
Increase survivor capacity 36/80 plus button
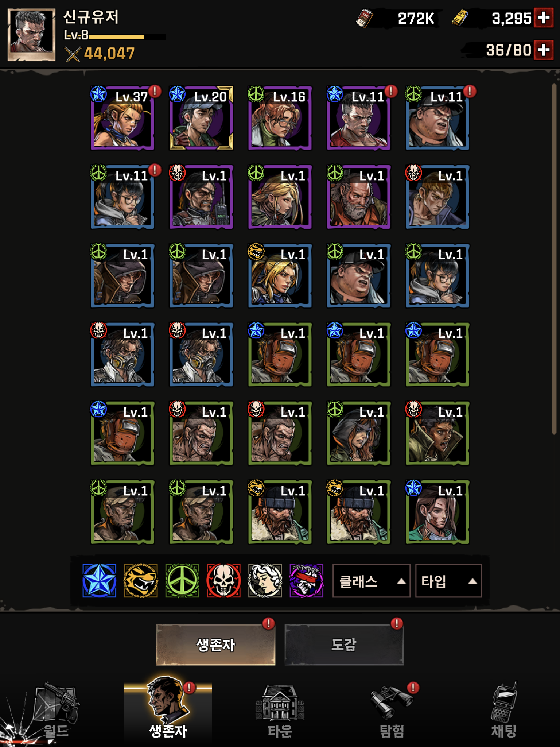tap(544, 50)
